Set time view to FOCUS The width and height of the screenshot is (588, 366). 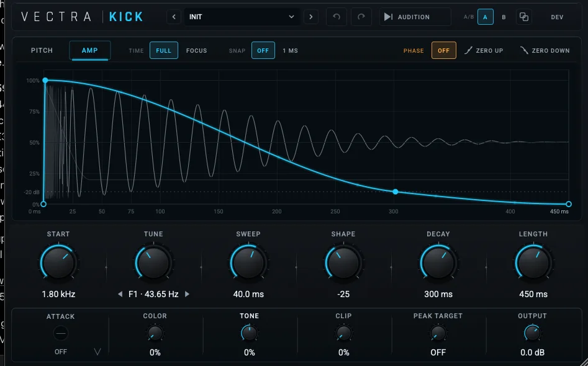coord(196,51)
